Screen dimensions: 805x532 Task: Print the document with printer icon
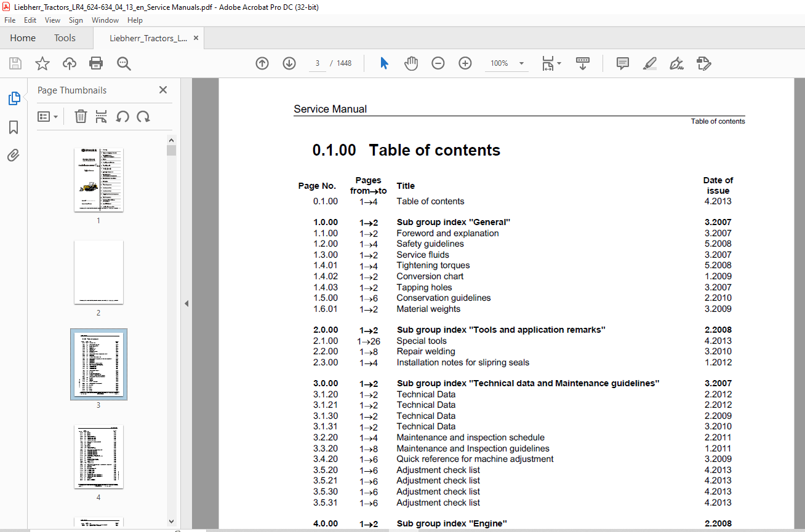[96, 63]
